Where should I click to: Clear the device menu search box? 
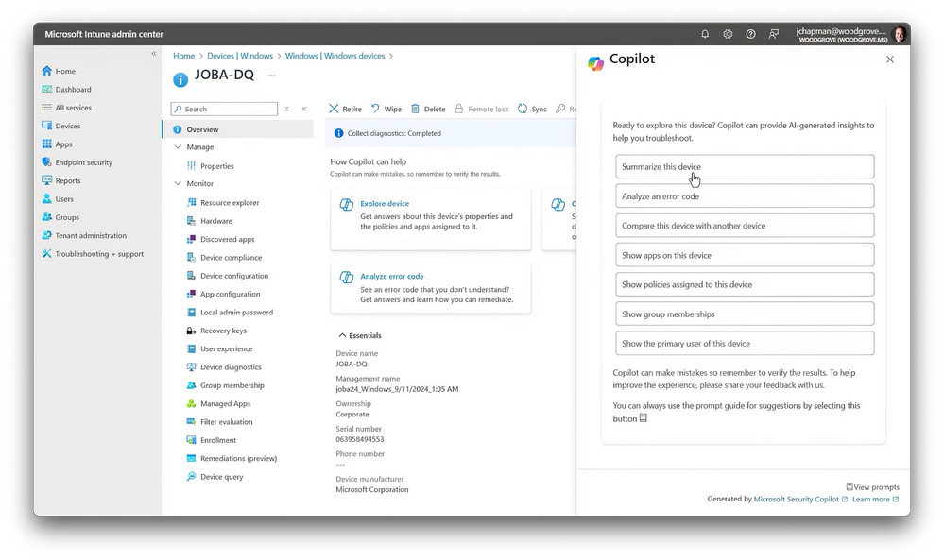(286, 109)
